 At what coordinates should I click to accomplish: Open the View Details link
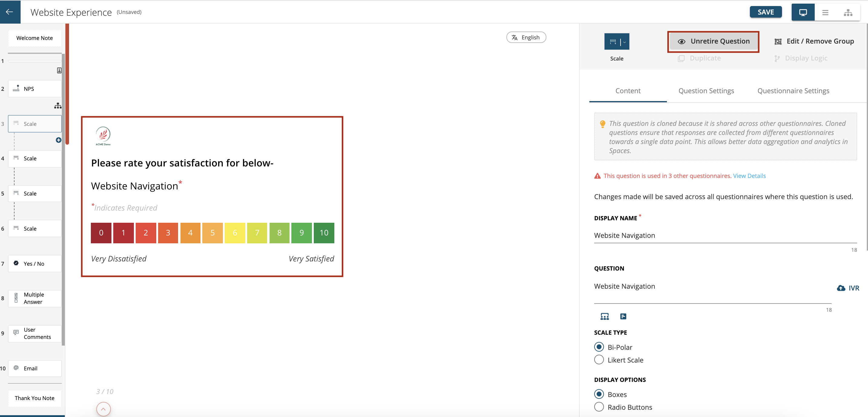click(x=749, y=176)
